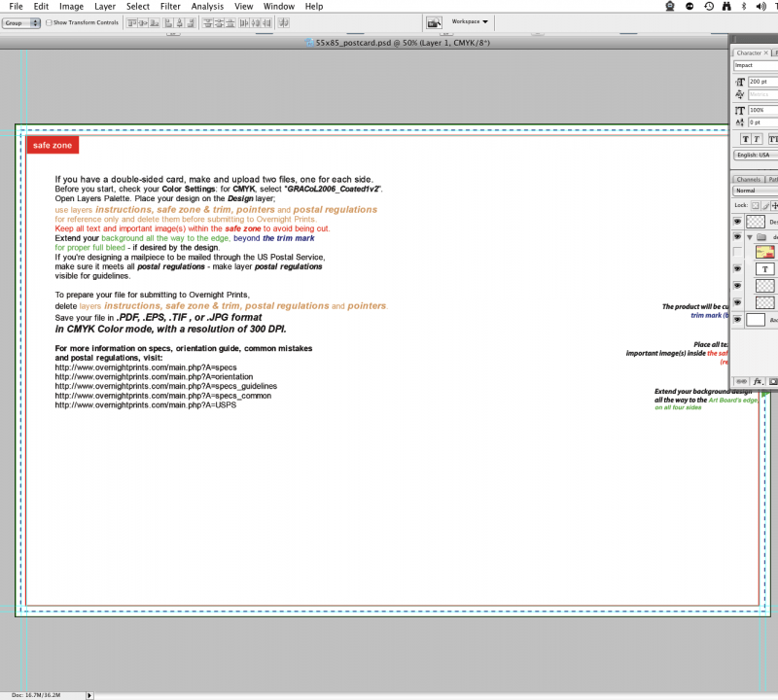Click the Faux Bold button in Character panel

[740, 139]
